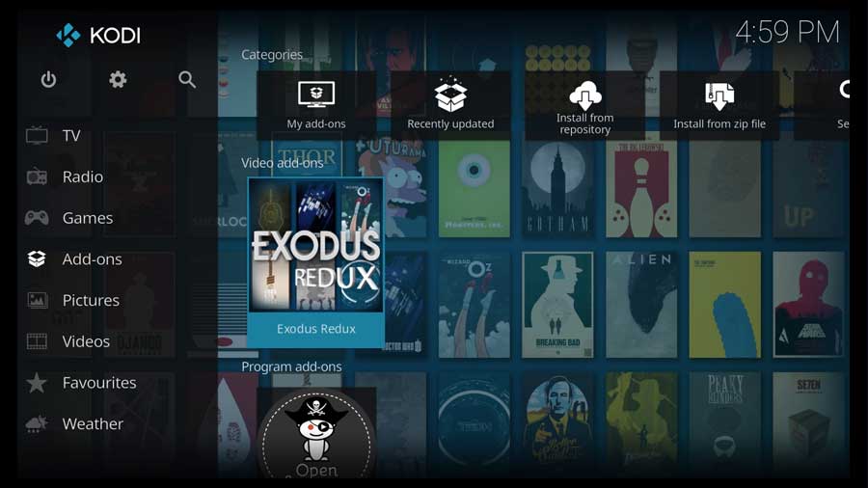Click the Pictures icon in the sidebar
This screenshot has height=488, width=868.
pos(37,301)
